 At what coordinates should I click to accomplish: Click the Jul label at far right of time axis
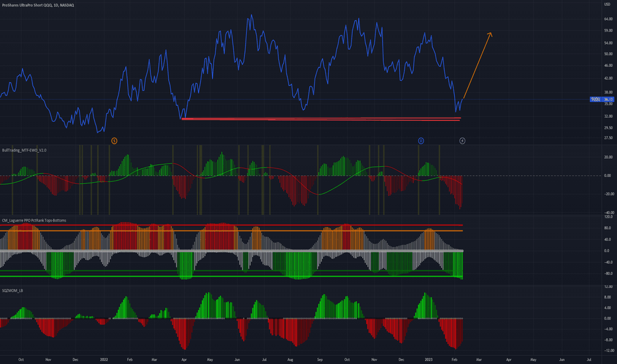(589, 359)
